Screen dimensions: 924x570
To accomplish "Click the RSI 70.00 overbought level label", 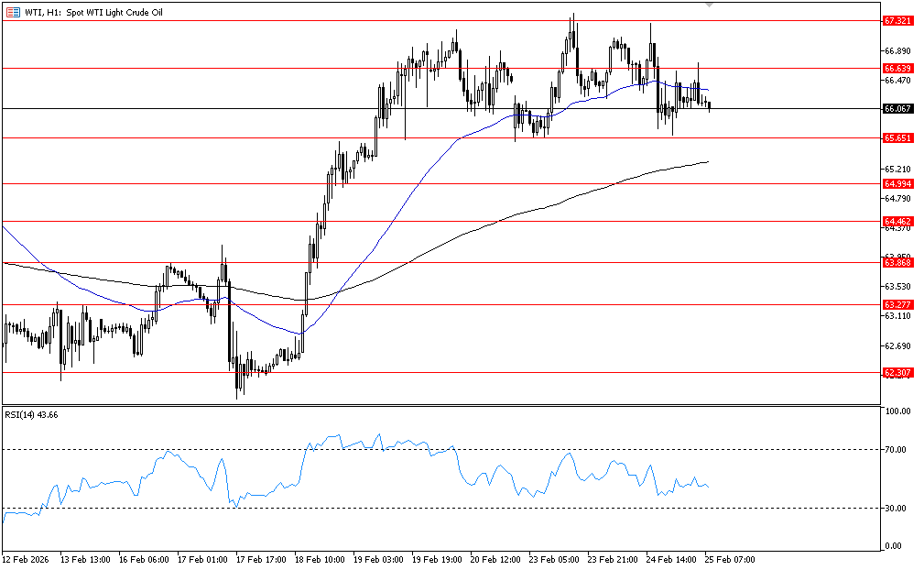I will pos(897,450).
